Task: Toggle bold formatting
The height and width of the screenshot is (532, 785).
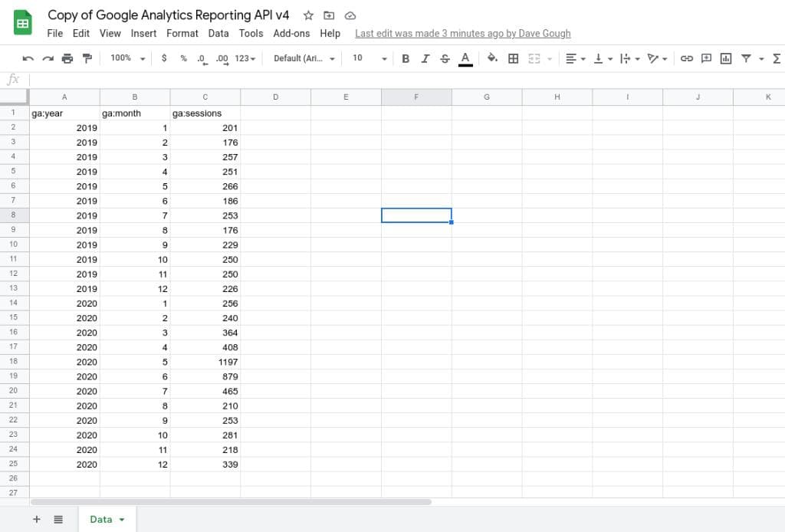Action: click(406, 58)
